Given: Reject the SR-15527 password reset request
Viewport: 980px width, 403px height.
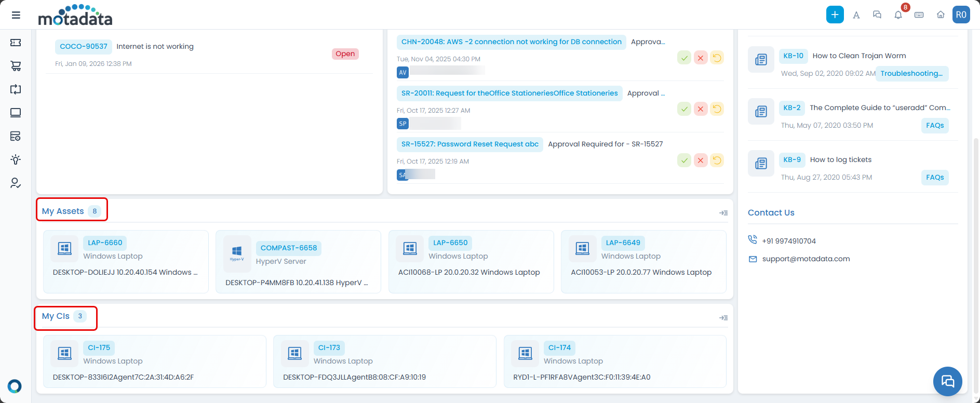Looking at the screenshot, I should point(701,160).
